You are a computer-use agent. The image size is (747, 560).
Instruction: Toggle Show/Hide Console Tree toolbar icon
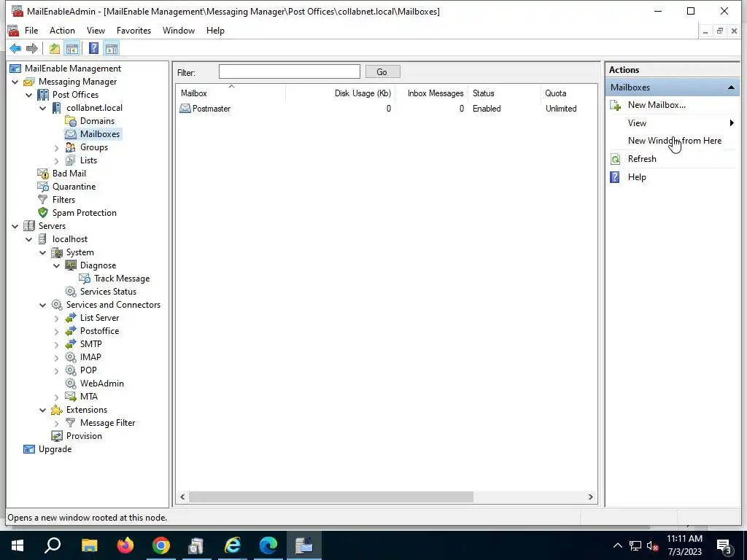tap(72, 48)
